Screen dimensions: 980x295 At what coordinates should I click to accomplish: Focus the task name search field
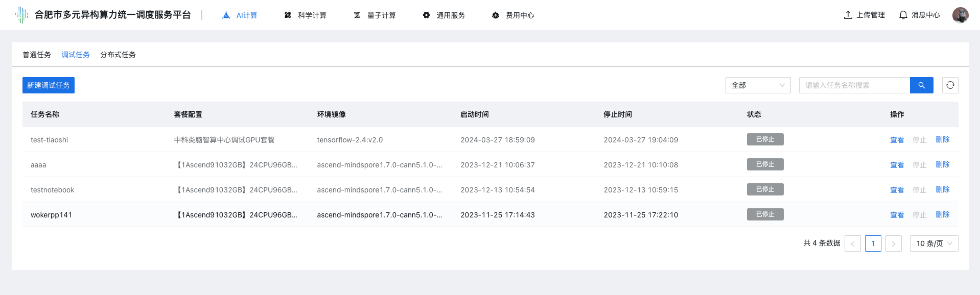click(854, 85)
